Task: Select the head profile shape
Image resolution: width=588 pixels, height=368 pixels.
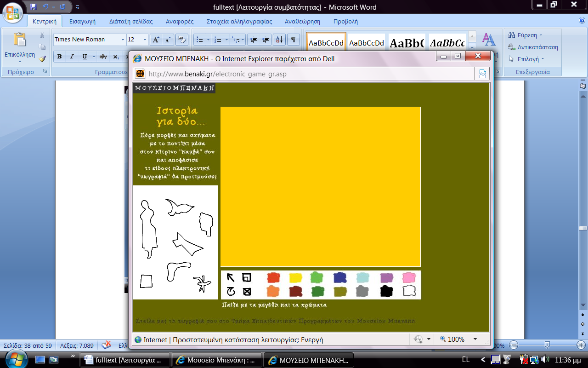Action: click(206, 224)
